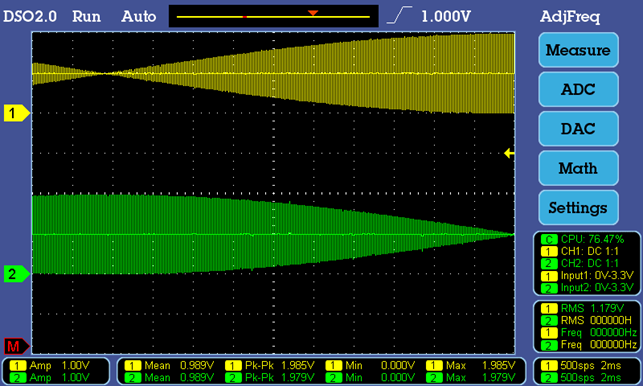
Task: Click the orange trigger position marker
Action: (x=313, y=13)
